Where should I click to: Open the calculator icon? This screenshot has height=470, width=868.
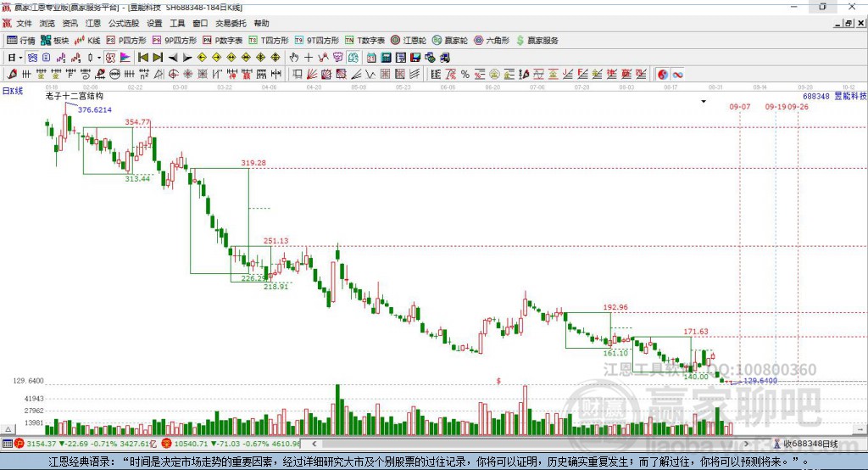click(x=386, y=58)
